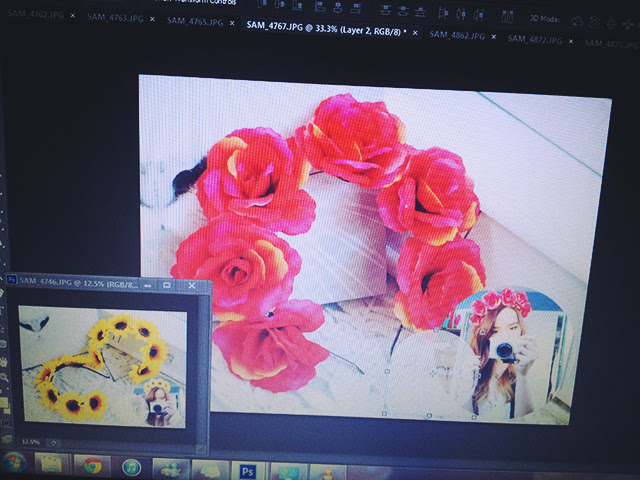Click the Auto-Align Layers icon

[507, 17]
